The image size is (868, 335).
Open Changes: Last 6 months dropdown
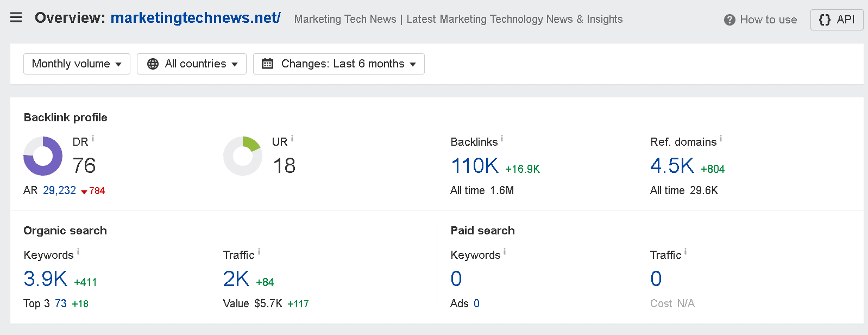(339, 64)
